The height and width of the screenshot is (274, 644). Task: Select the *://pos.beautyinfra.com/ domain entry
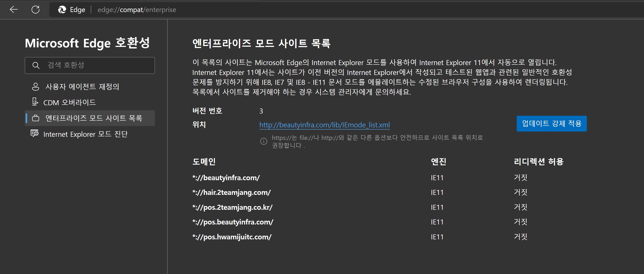coord(233,222)
